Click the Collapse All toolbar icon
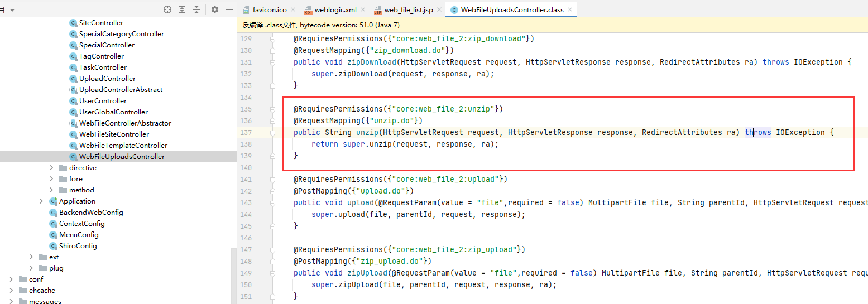868x304 pixels. [x=196, y=9]
